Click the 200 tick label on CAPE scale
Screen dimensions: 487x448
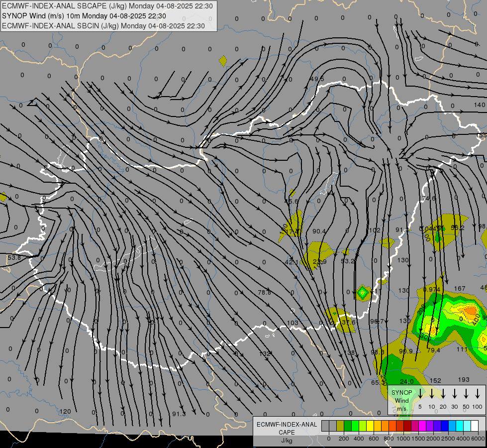click(344, 439)
